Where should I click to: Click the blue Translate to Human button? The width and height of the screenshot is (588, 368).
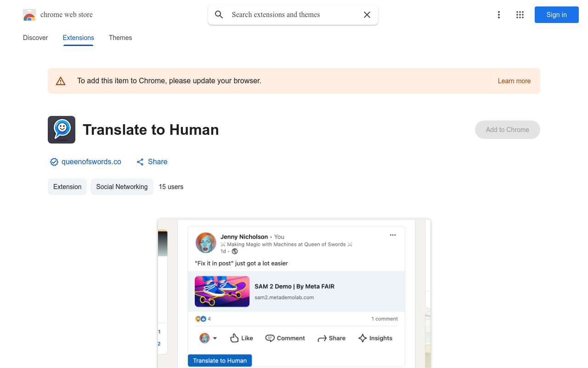point(220,361)
